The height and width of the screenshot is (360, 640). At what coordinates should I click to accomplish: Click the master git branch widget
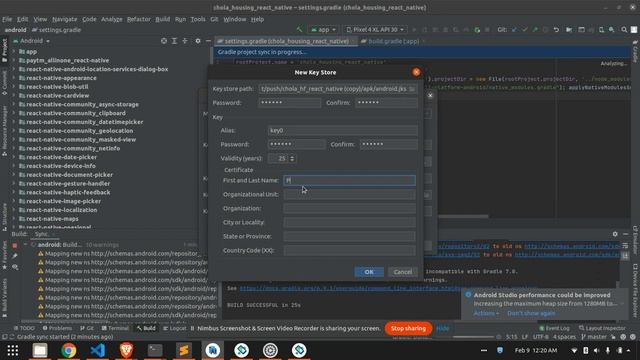(x=594, y=337)
